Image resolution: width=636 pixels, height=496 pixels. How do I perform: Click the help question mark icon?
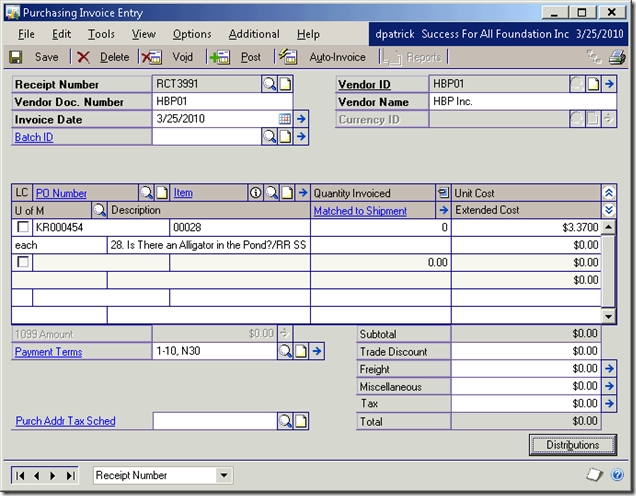point(617,475)
